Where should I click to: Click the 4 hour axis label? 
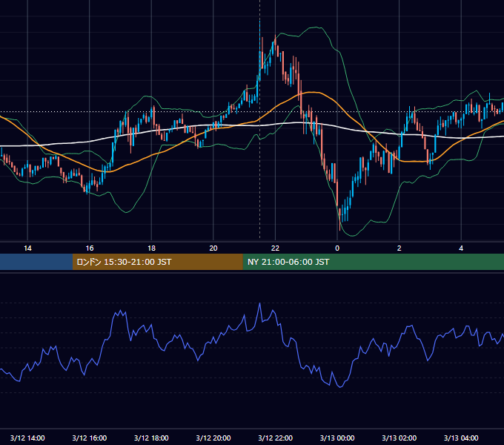coord(461,248)
